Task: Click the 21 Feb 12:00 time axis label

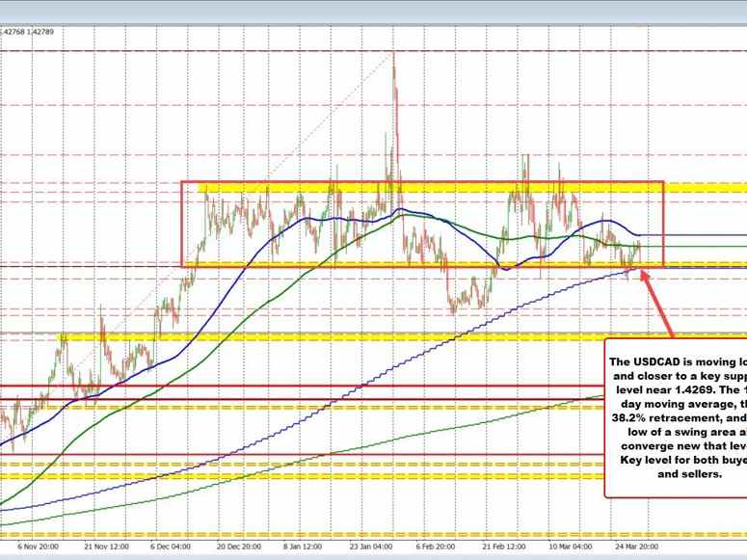Action: [503, 547]
